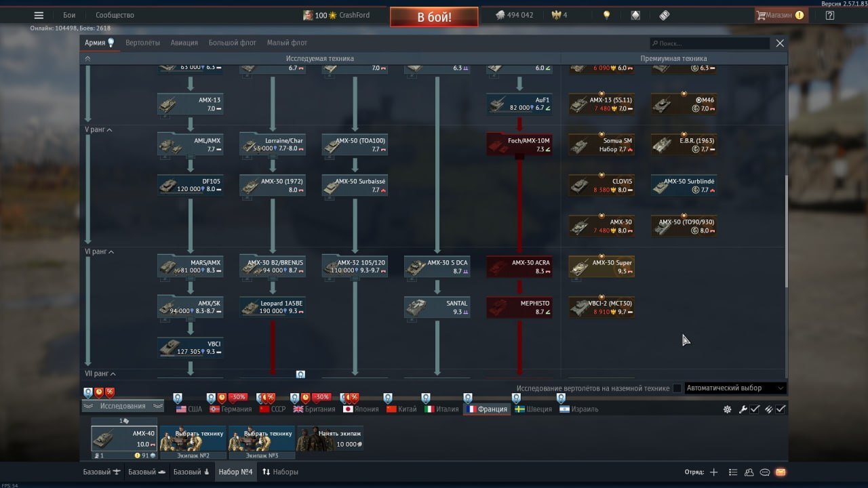The image size is (868, 488).
Task: Click the lightbulb research points icon
Action: pyautogui.click(x=607, y=15)
